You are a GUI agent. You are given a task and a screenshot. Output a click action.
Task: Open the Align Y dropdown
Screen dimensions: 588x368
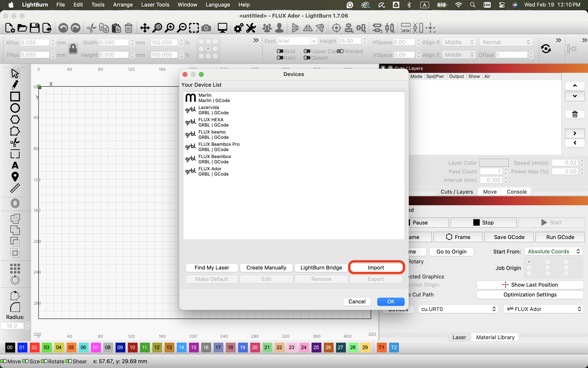pos(459,55)
